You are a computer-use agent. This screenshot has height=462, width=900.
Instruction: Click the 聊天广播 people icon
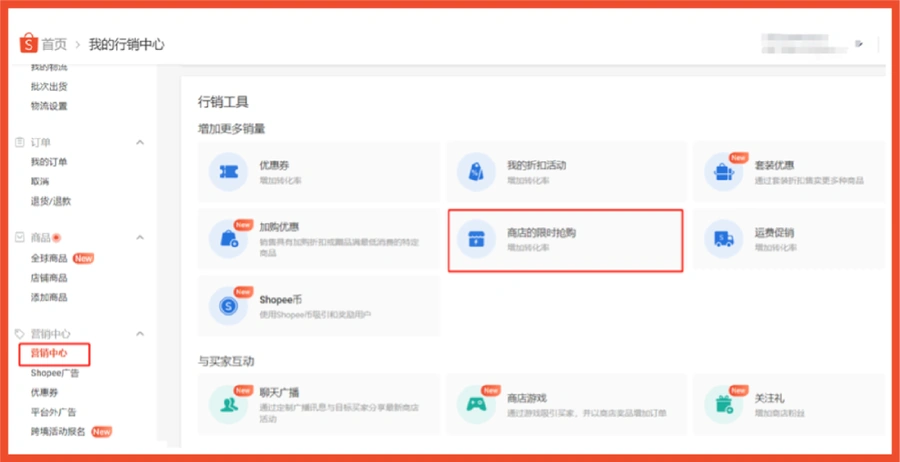point(228,404)
